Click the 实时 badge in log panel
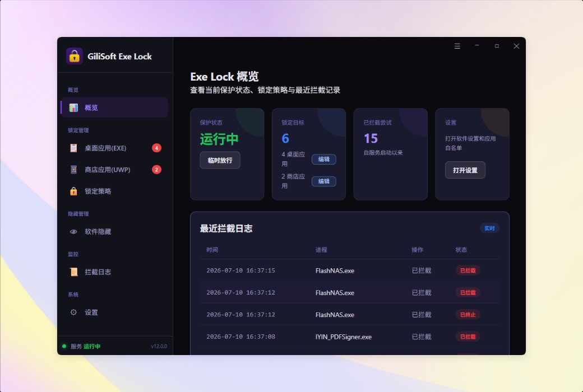583x392 pixels. tap(490, 228)
